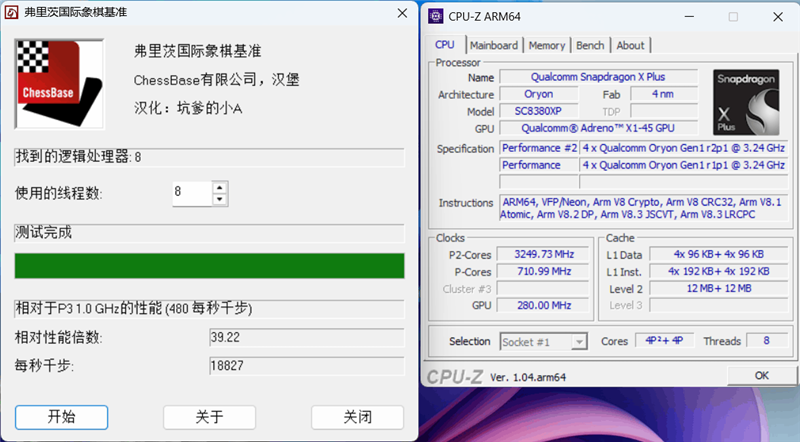Click processor name Qualcomm Snapdragon X Plus
Viewport: 800px width, 442px height.
pos(598,77)
